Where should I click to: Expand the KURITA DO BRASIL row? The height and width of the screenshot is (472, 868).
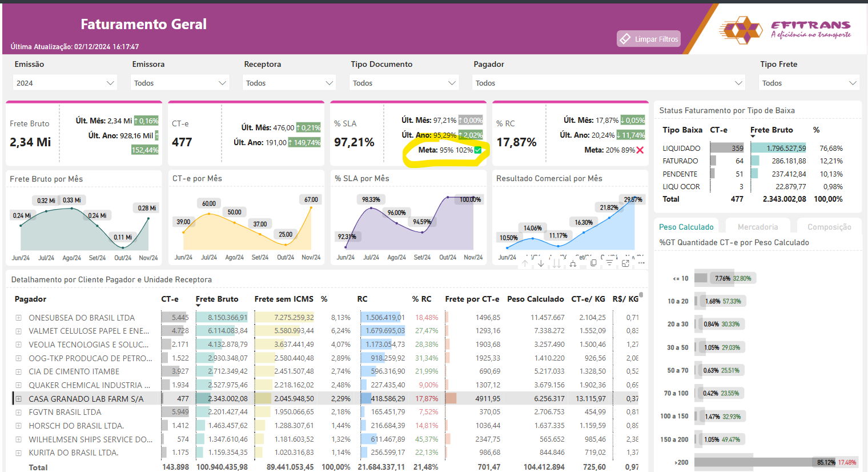18,453
